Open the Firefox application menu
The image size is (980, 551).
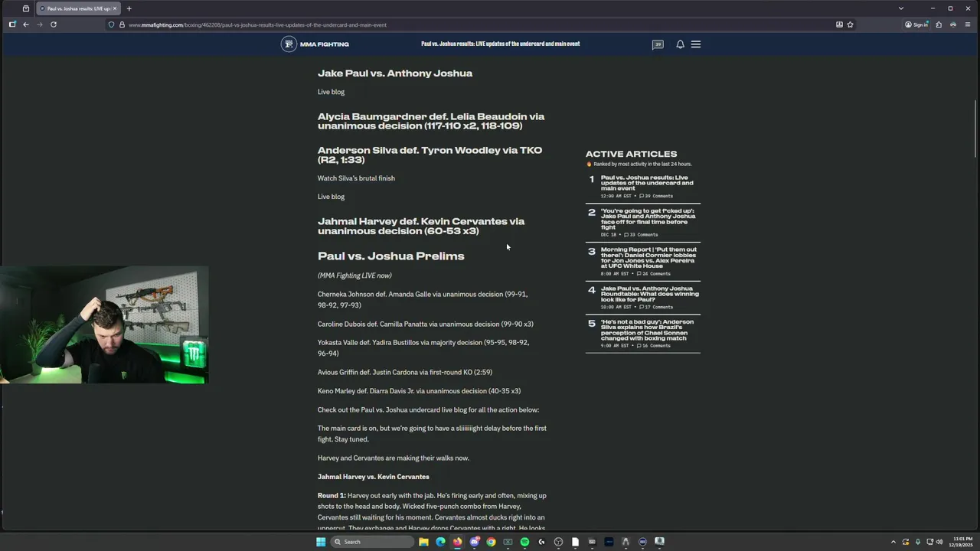point(968,24)
